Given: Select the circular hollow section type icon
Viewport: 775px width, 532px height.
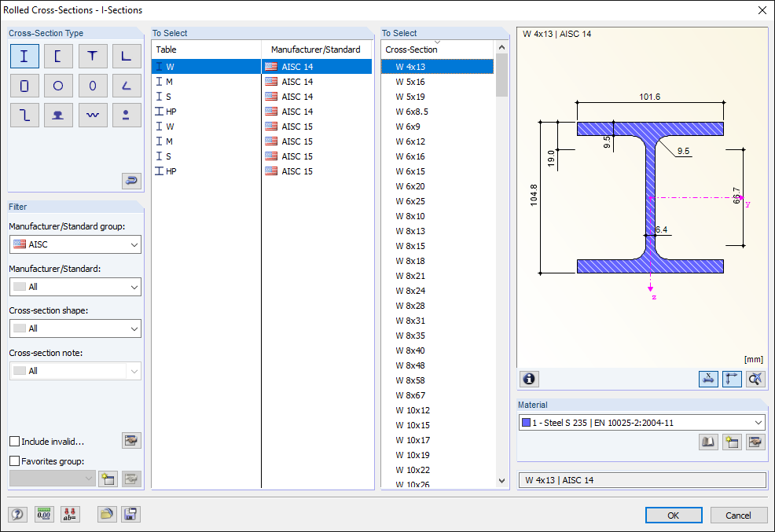Looking at the screenshot, I should tap(58, 86).
